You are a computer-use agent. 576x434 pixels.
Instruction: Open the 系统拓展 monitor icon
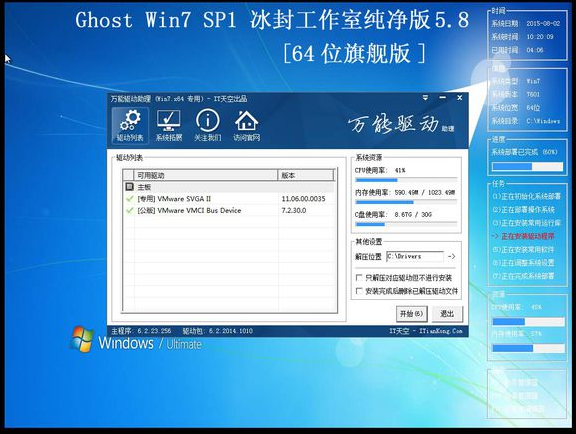[x=169, y=125]
